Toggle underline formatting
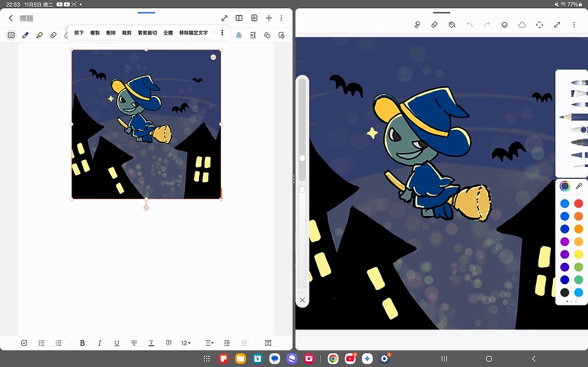 (117, 343)
